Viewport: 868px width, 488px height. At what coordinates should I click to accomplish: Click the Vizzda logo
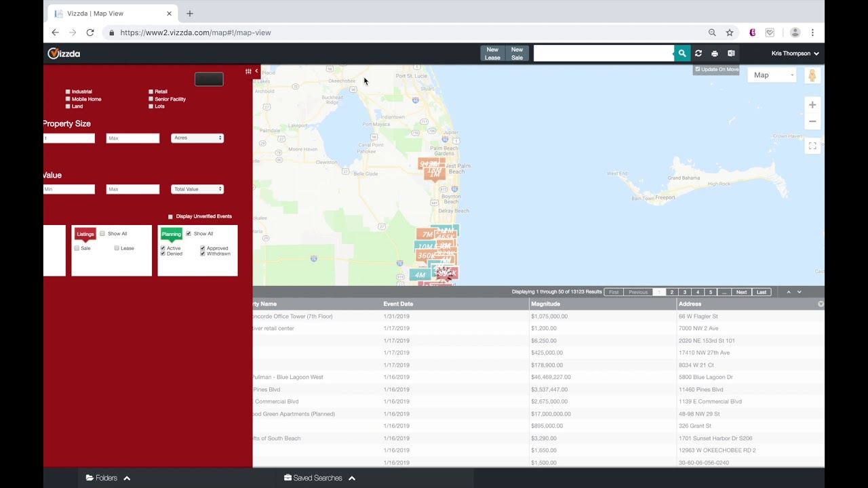pyautogui.click(x=64, y=54)
